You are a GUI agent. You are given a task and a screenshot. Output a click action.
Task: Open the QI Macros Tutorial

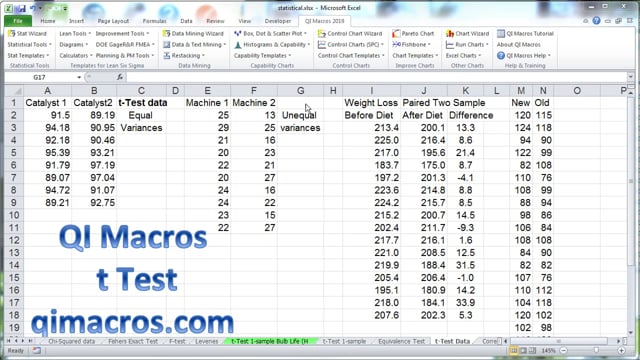[x=525, y=33]
